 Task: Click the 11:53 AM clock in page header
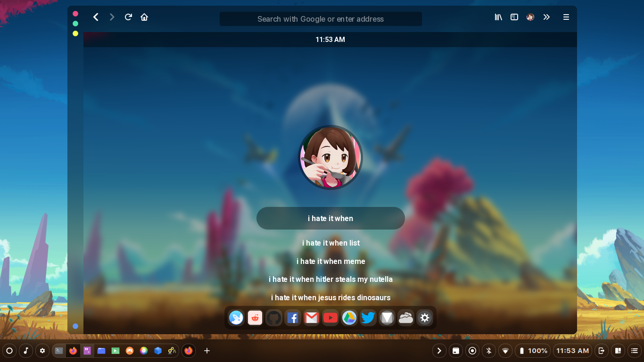330,40
